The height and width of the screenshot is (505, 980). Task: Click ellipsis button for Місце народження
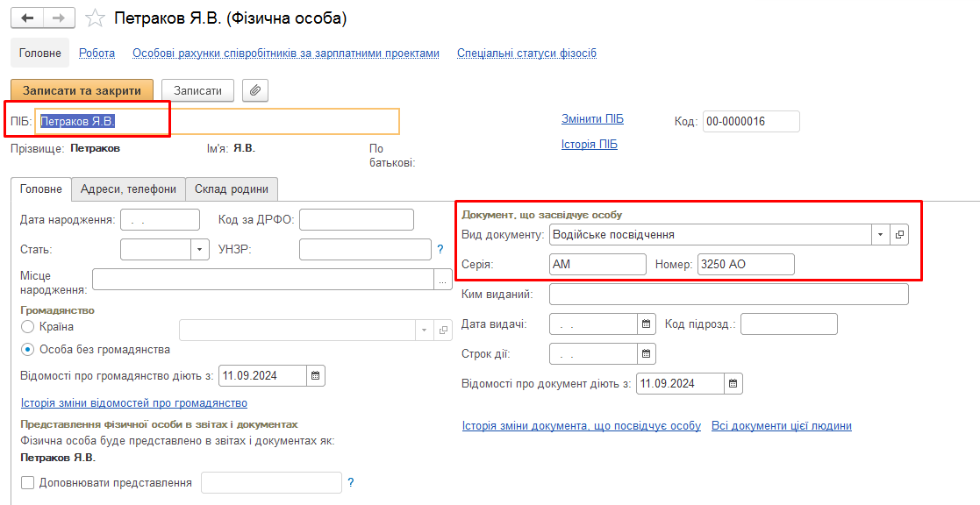(x=443, y=280)
